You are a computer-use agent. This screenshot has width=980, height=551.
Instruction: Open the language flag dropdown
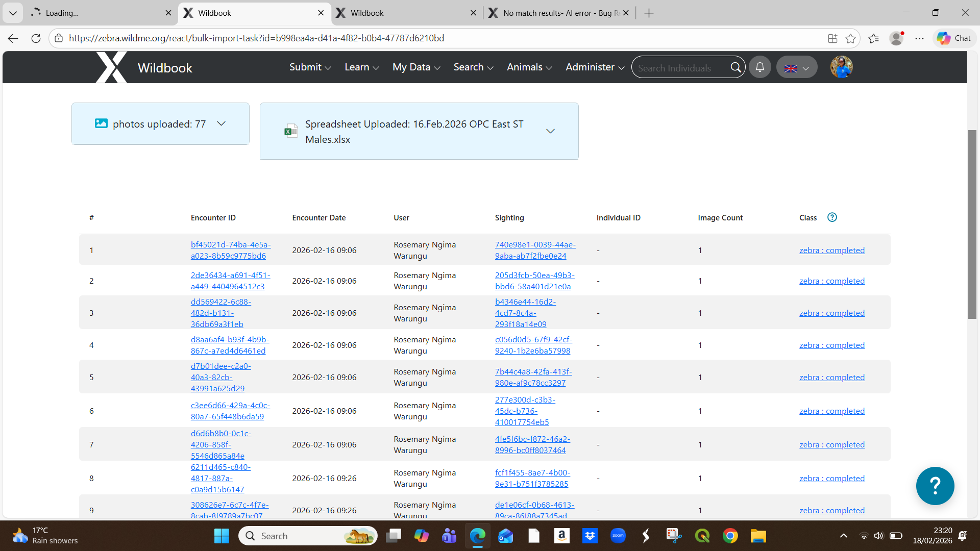(x=796, y=67)
